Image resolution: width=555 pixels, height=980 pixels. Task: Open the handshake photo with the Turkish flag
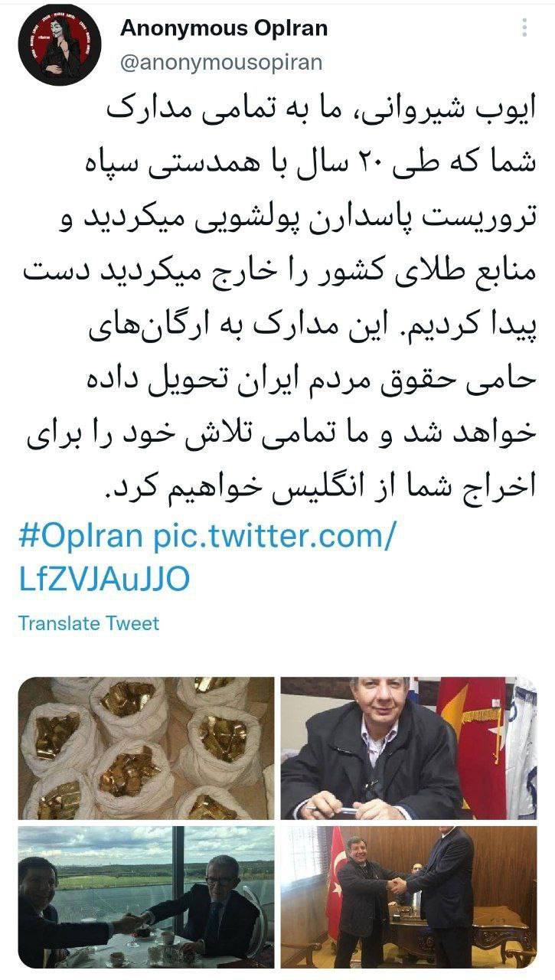408,897
